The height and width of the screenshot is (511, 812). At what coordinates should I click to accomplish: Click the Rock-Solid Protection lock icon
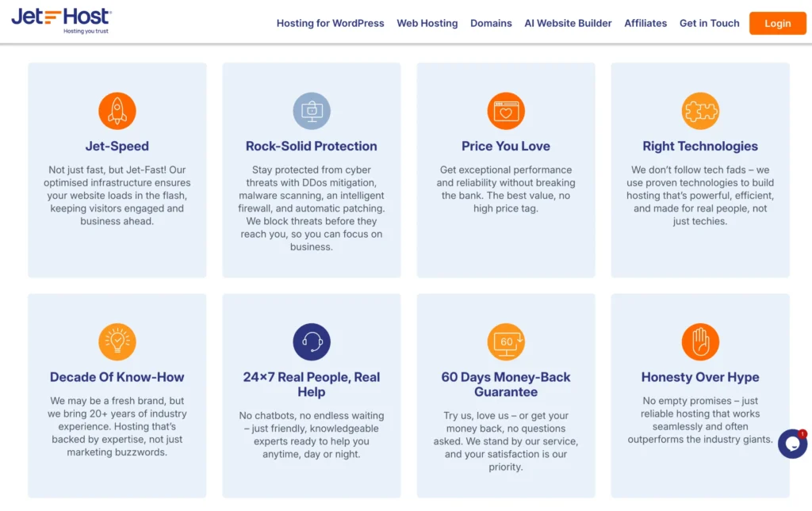point(312,111)
